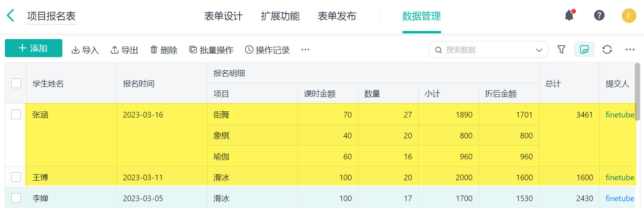This screenshot has width=644, height=208.
Task: Click the 删除 delete button
Action: 164,50
